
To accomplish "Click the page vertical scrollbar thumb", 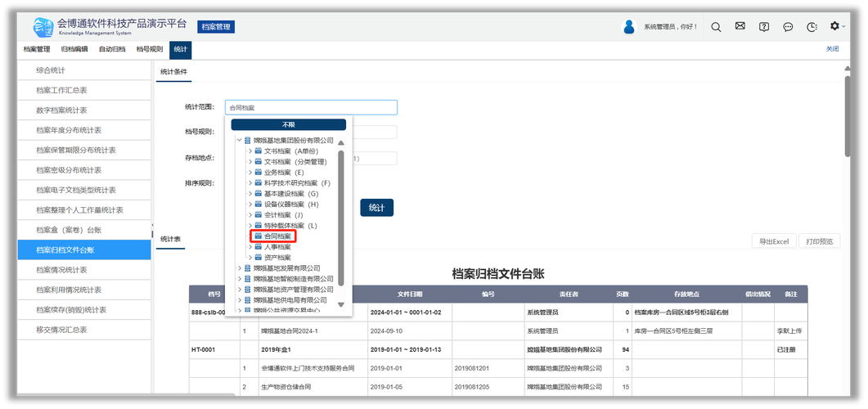I will pos(848,117).
